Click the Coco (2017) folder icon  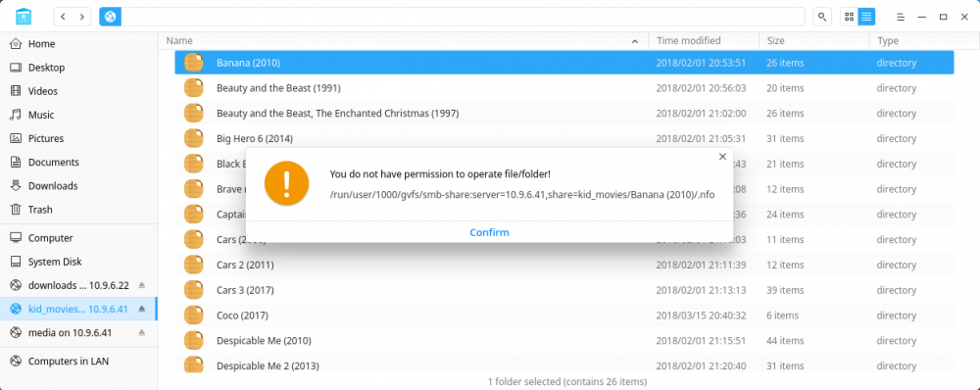click(194, 316)
